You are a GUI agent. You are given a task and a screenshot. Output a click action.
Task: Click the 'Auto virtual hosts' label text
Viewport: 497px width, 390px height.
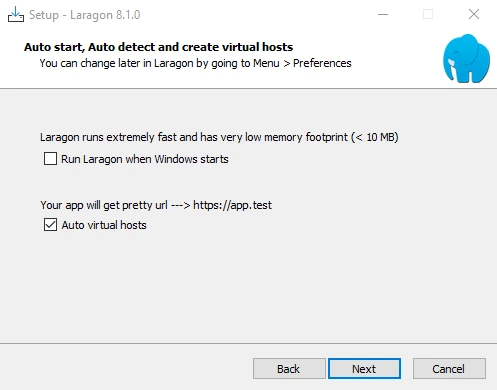click(104, 225)
